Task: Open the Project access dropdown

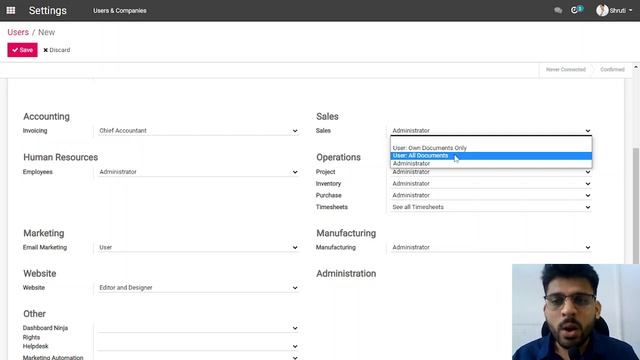Action: coord(491,172)
